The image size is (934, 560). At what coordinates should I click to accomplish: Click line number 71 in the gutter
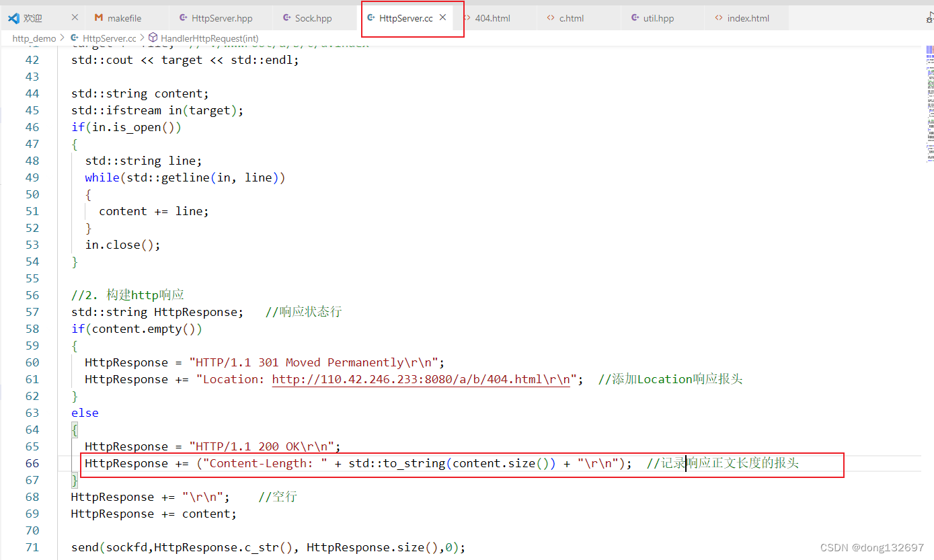[32, 547]
